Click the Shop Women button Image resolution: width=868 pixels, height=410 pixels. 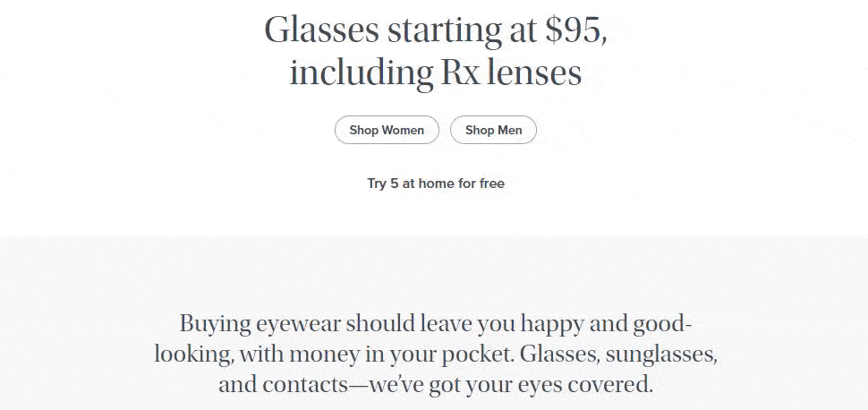[x=387, y=130]
